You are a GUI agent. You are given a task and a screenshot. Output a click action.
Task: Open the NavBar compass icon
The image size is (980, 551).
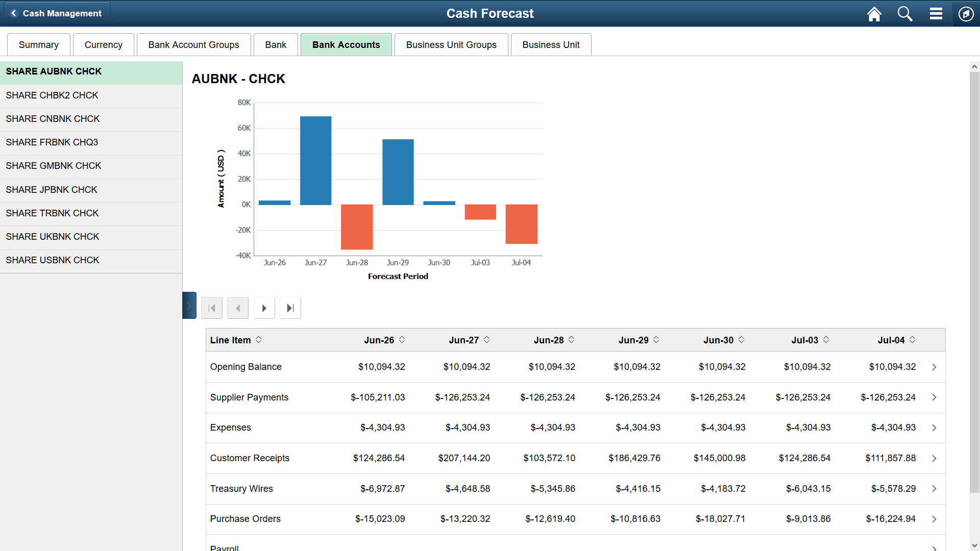tap(966, 14)
